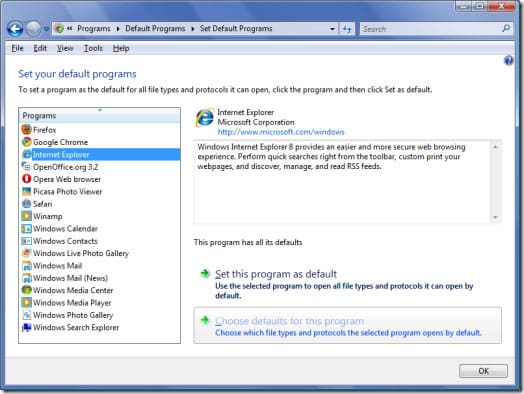Click the Firefox icon in Programs list
Viewport: 524px width, 394px height.
click(x=26, y=129)
